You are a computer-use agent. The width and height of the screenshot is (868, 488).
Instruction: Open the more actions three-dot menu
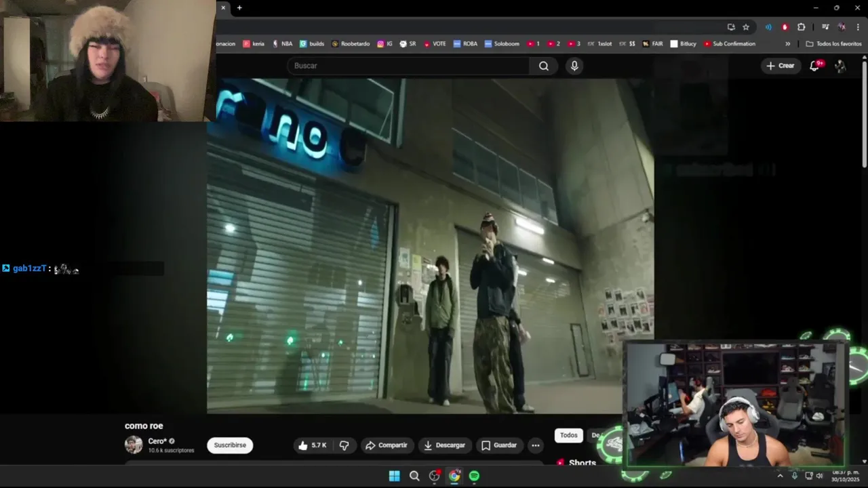[x=536, y=445]
